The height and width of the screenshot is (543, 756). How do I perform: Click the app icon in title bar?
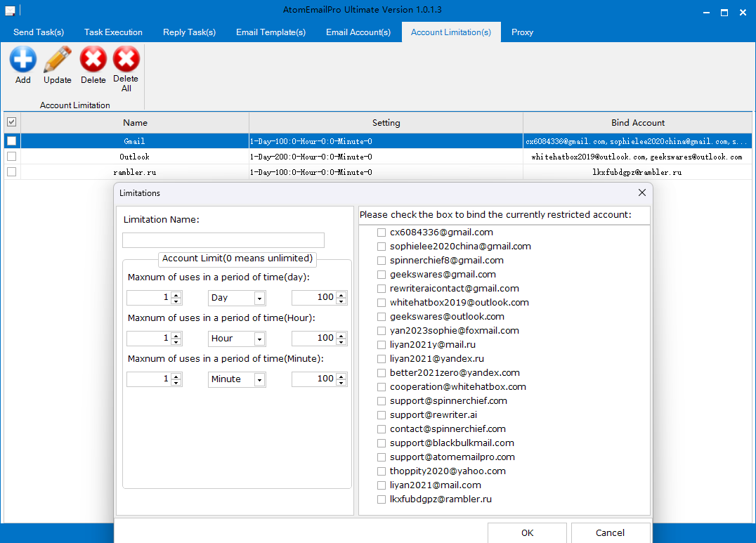(10, 11)
